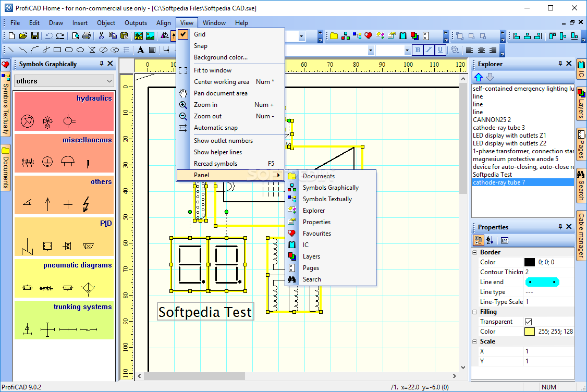
Task: Click the New document icon in toolbar
Action: tap(11, 35)
